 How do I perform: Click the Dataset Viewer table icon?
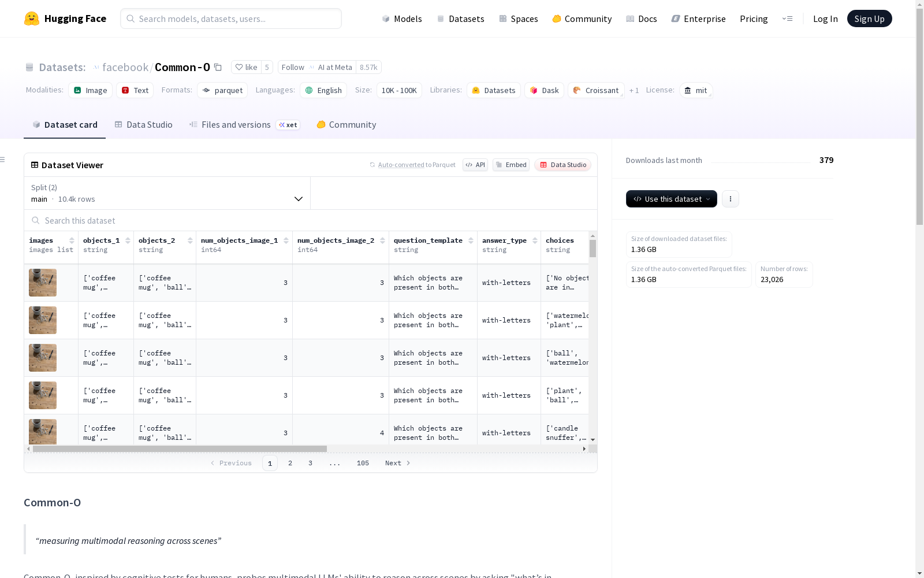tap(35, 165)
